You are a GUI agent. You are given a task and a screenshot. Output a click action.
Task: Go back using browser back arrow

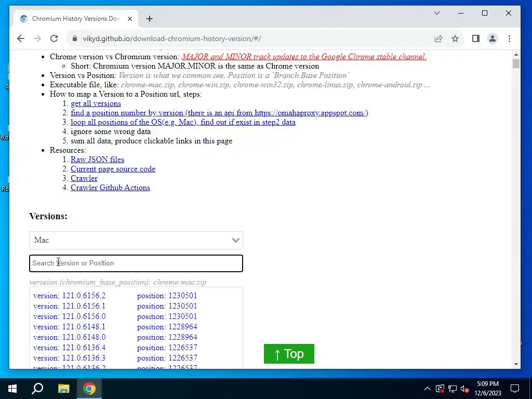tap(21, 38)
